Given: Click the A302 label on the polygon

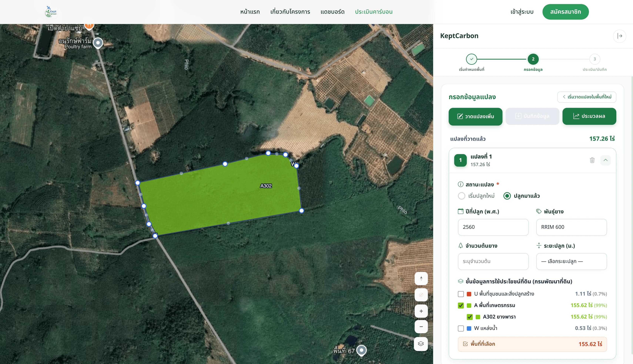Looking at the screenshot, I should point(266,186).
